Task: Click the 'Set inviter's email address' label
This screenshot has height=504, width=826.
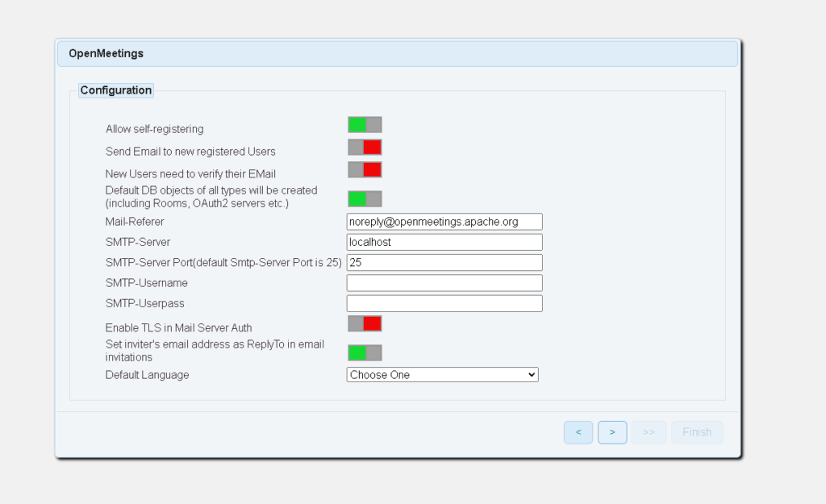Action: pyautogui.click(x=215, y=351)
